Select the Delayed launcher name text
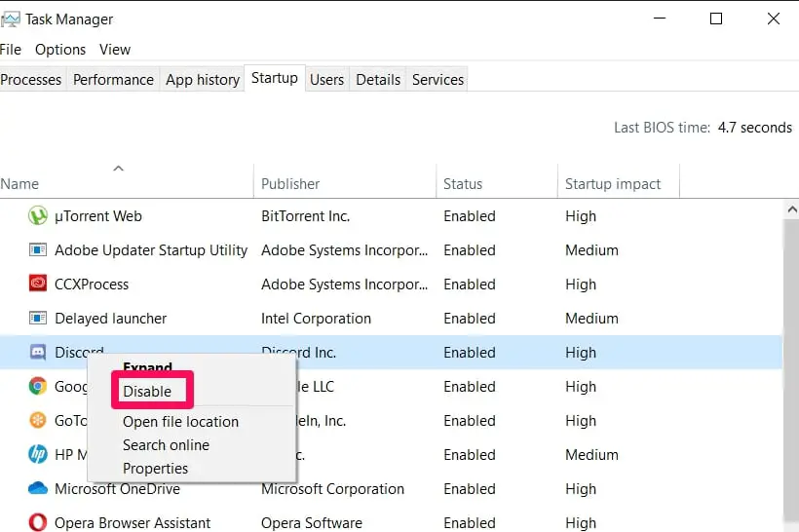Screen dimensions: 799x532 pyautogui.click(x=110, y=319)
